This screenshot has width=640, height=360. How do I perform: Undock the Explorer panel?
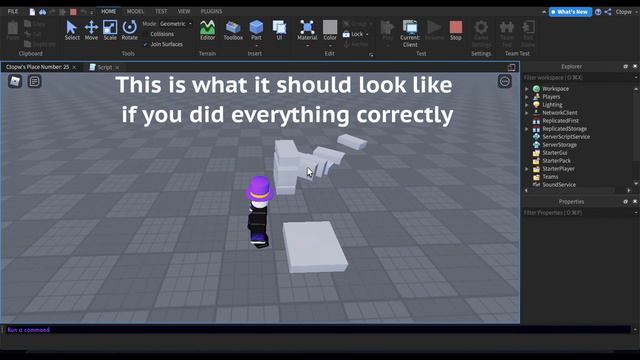625,66
